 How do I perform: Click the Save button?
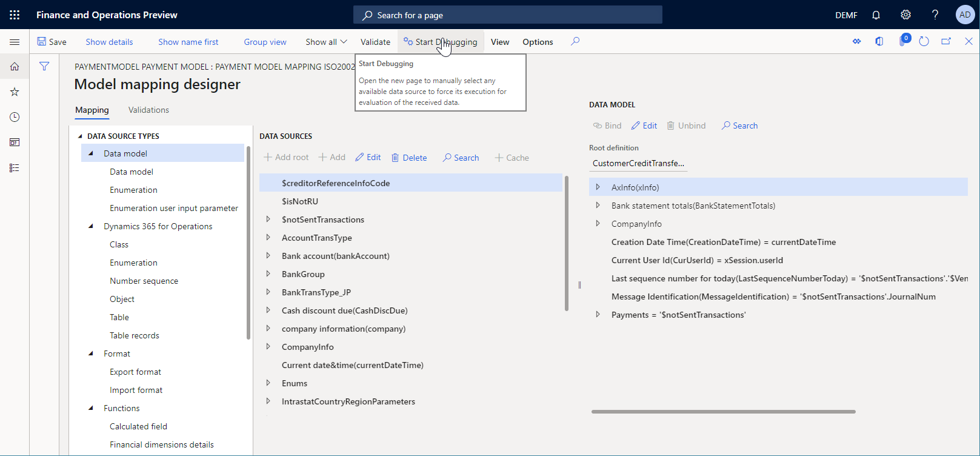[52, 42]
